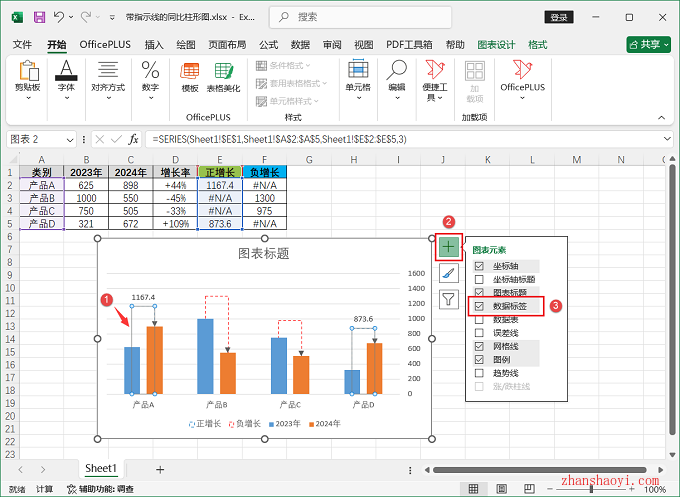Open the Chart Filters funnel button
The height and width of the screenshot is (497, 680).
click(450, 298)
